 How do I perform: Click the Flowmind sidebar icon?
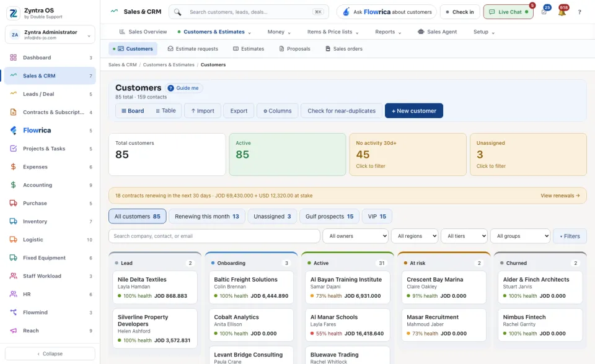[x=13, y=313]
